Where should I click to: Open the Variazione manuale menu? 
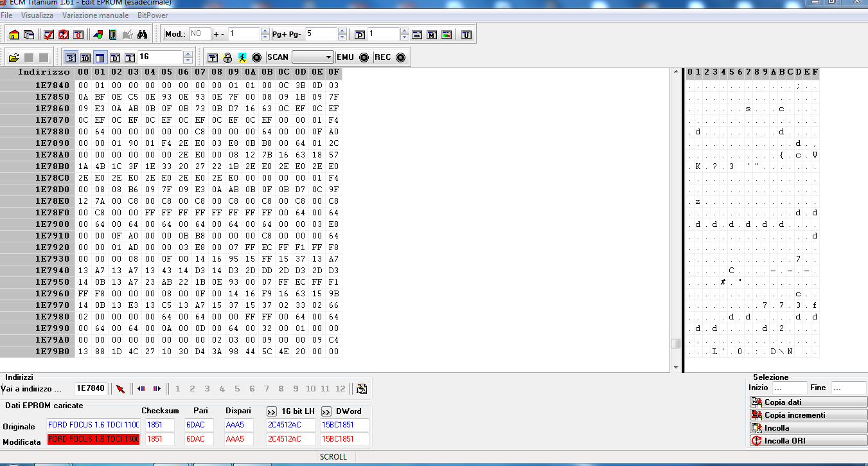(95, 15)
